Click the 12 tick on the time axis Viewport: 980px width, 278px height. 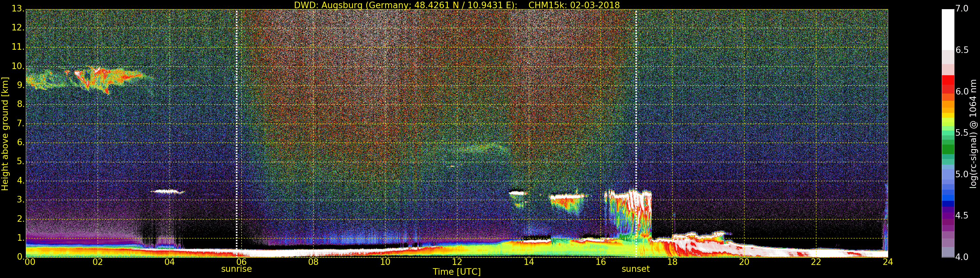(457, 262)
